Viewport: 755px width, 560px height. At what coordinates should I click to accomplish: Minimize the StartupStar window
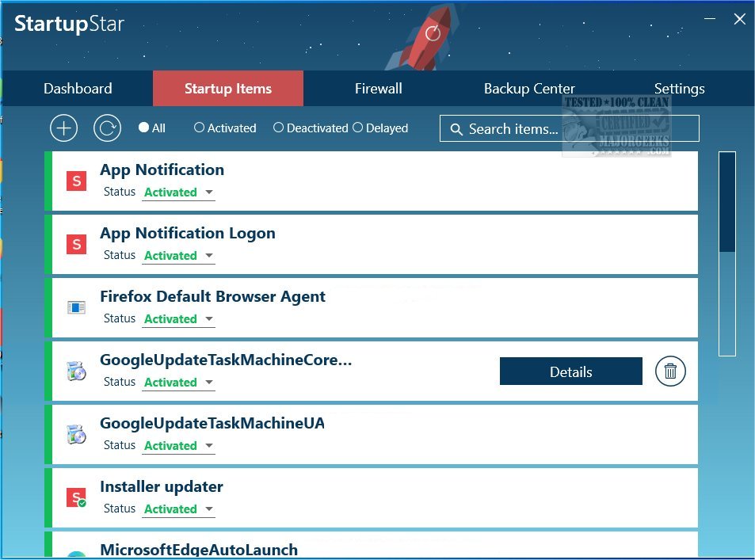pyautogui.click(x=710, y=19)
